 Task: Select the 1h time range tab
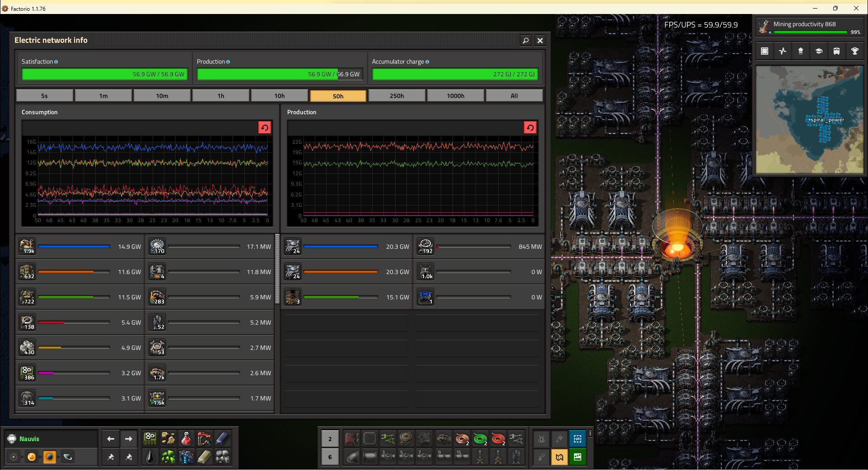click(x=221, y=96)
